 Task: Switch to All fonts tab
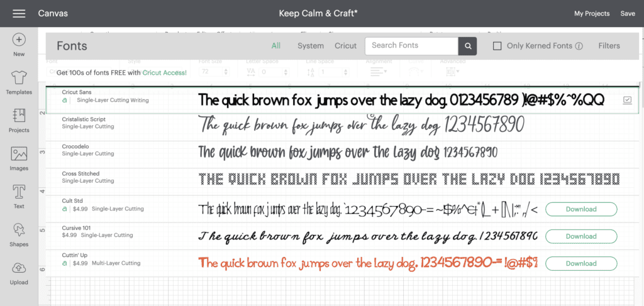(x=276, y=45)
